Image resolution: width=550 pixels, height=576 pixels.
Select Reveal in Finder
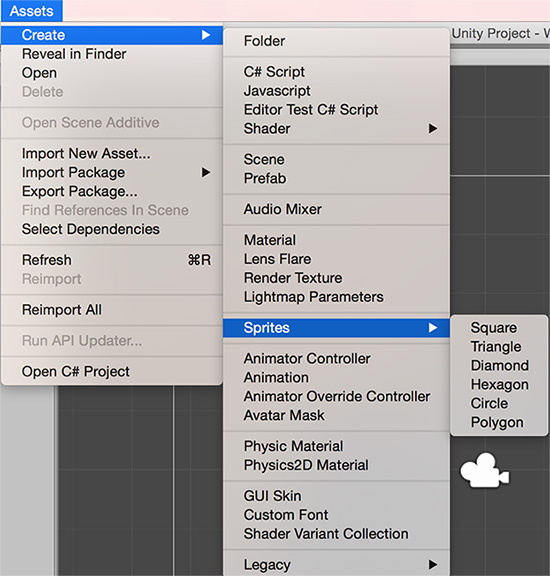tap(112, 54)
